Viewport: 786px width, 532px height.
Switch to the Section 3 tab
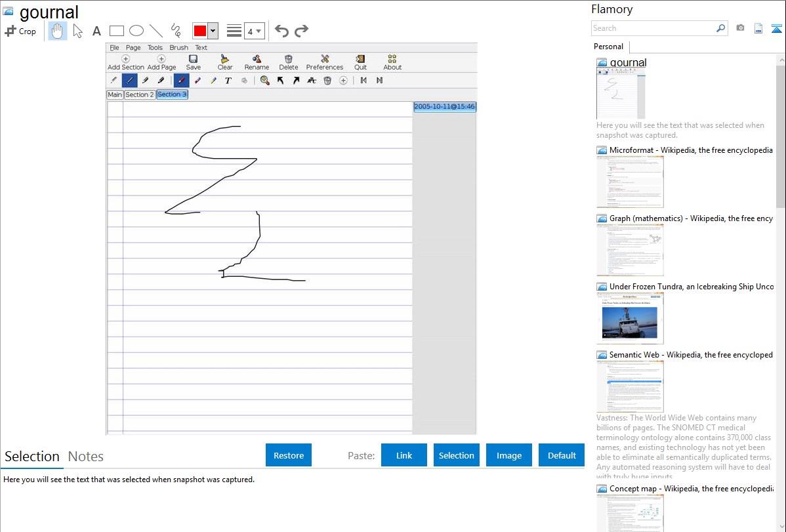tap(172, 94)
